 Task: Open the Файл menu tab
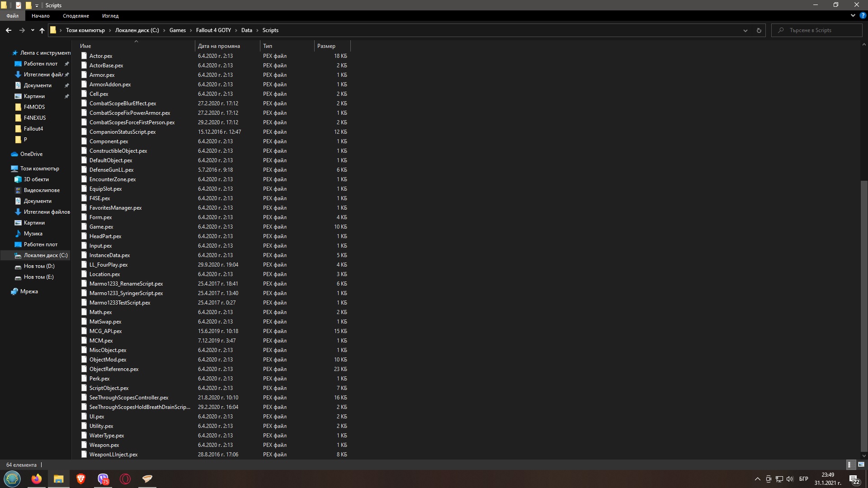tap(13, 16)
